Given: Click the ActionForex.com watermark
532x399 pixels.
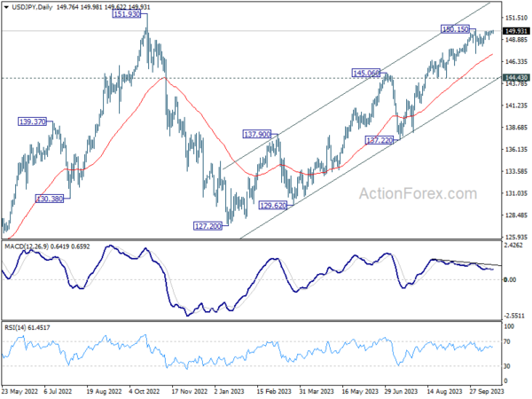Looking at the screenshot, I should (418, 193).
